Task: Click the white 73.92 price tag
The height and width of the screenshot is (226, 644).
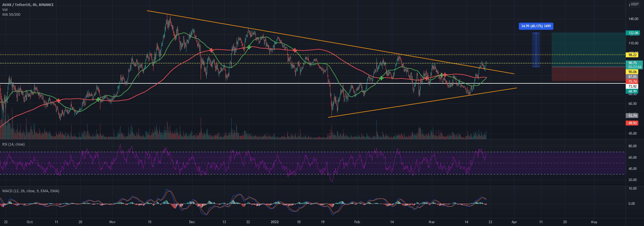Action: click(x=632, y=86)
